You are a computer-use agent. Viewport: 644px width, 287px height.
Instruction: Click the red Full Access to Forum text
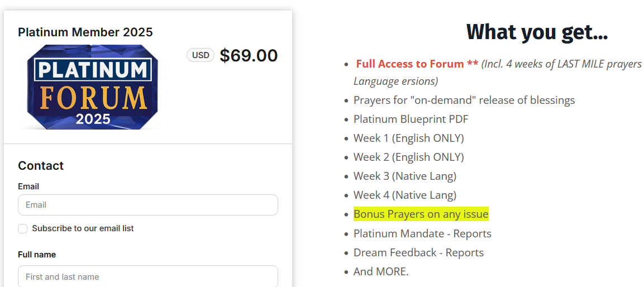[417, 64]
